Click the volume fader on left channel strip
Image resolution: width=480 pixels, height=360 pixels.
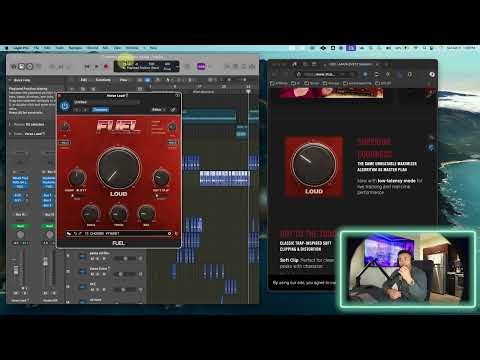pos(16,269)
